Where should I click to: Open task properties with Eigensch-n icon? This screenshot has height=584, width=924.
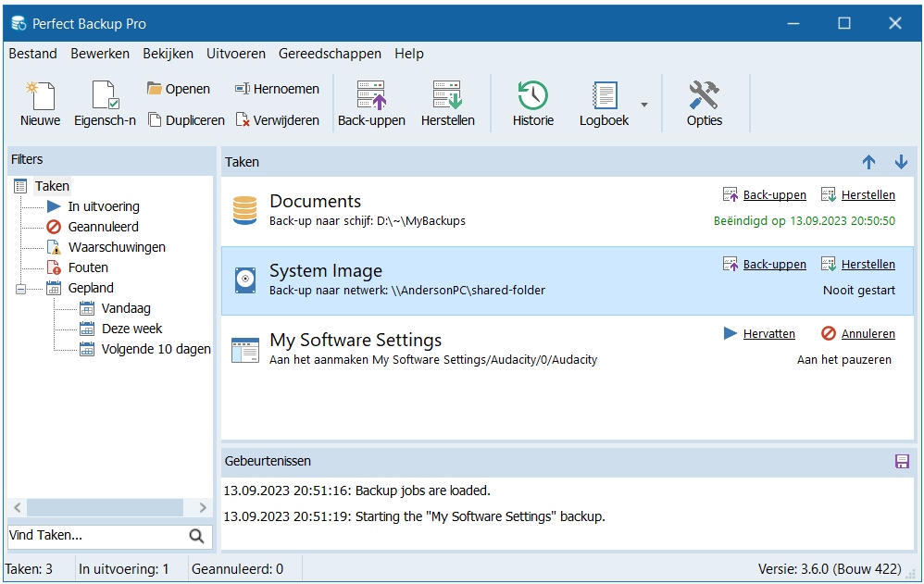(x=105, y=95)
